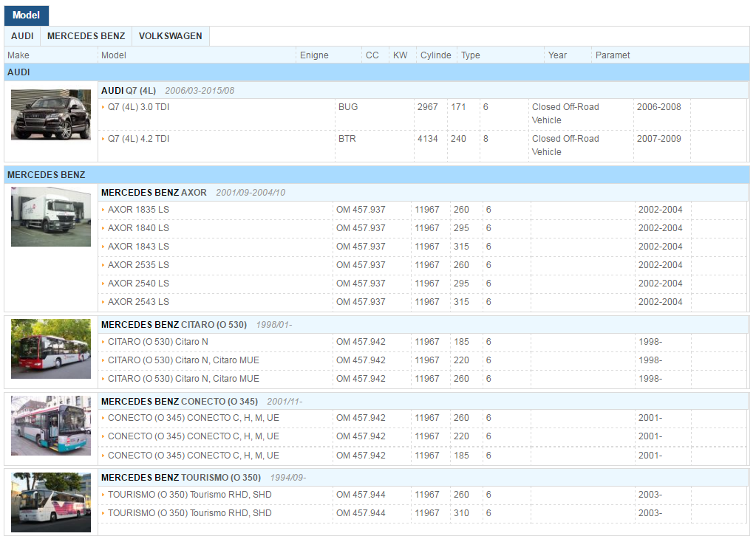Open the AXOR 1840 LS entry

(138, 228)
